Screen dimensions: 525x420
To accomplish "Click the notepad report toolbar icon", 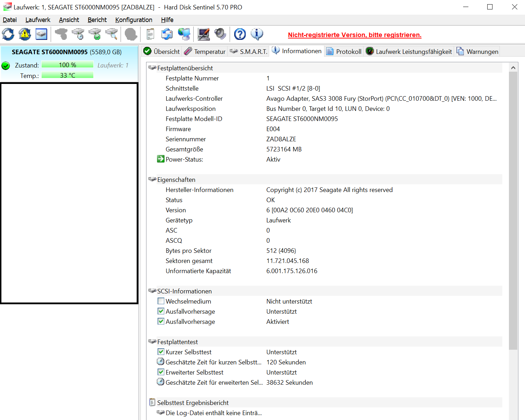I will 151,34.
